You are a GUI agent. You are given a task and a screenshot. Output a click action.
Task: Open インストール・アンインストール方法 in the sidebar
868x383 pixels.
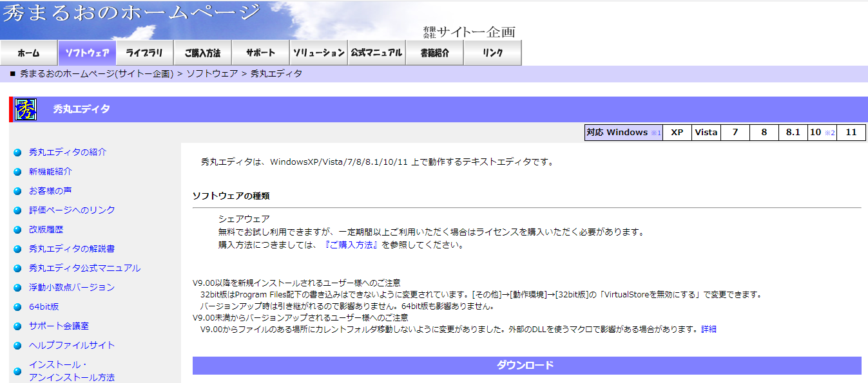point(71,370)
